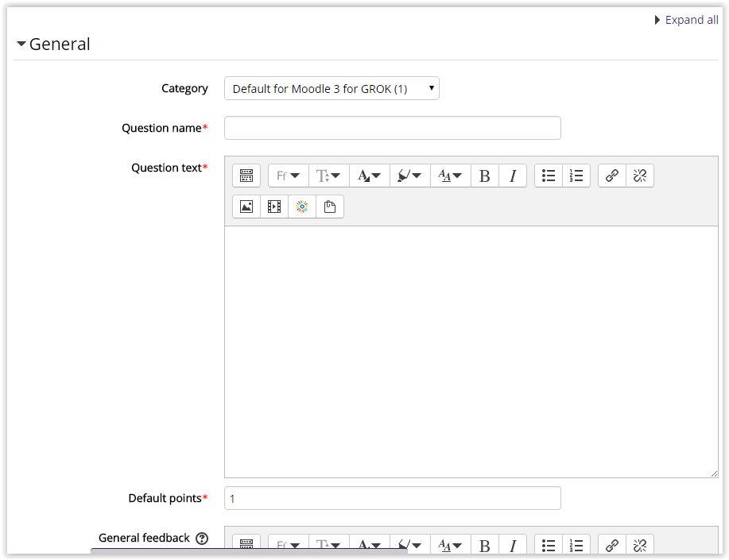Open the Font family dropdown in Question text toolbar
Screen dimensions: 729x560
pyautogui.click(x=289, y=176)
